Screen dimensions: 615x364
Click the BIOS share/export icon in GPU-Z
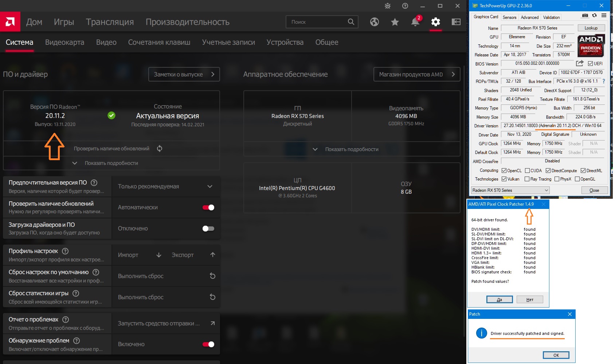[580, 63]
